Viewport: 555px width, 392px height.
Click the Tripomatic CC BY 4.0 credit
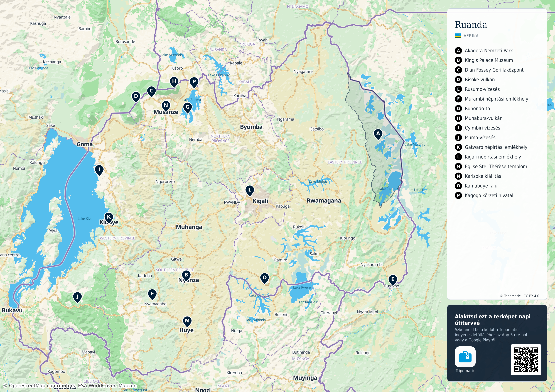click(x=519, y=296)
